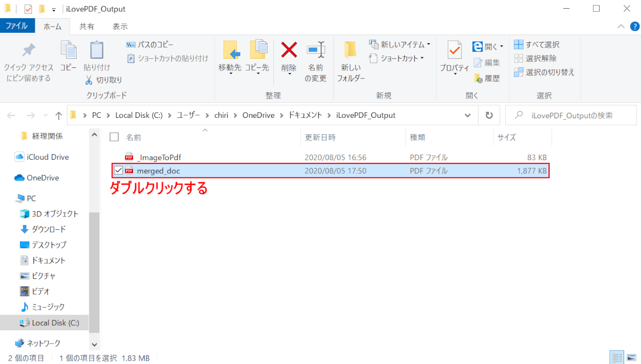The image size is (641, 364).
Task: Open the address bar history dropdown
Action: (x=467, y=116)
